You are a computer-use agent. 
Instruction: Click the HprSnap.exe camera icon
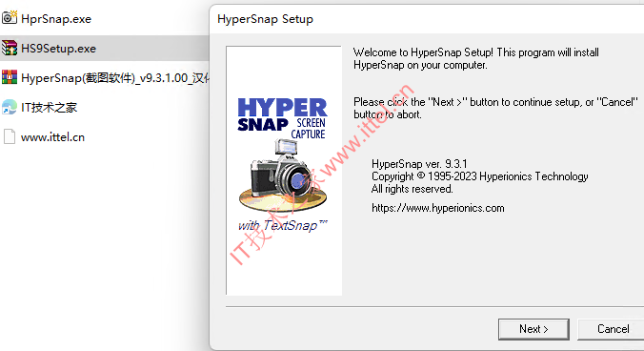pos(10,18)
